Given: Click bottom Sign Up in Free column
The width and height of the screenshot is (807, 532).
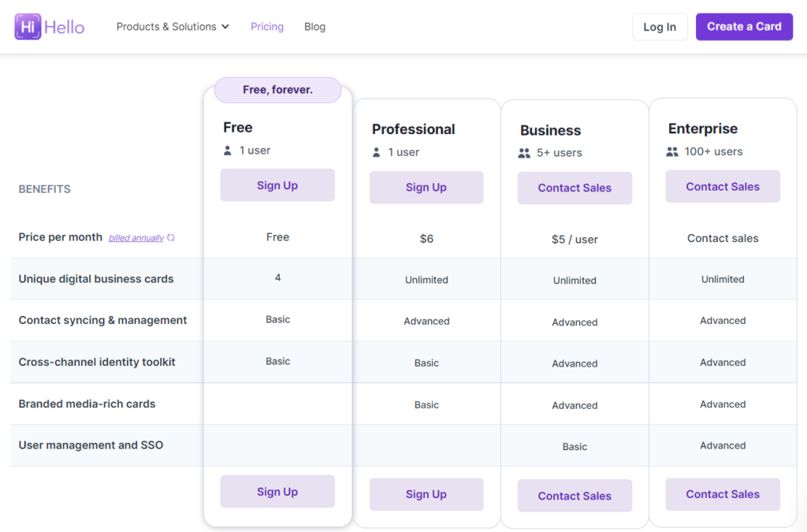Looking at the screenshot, I should (277, 491).
